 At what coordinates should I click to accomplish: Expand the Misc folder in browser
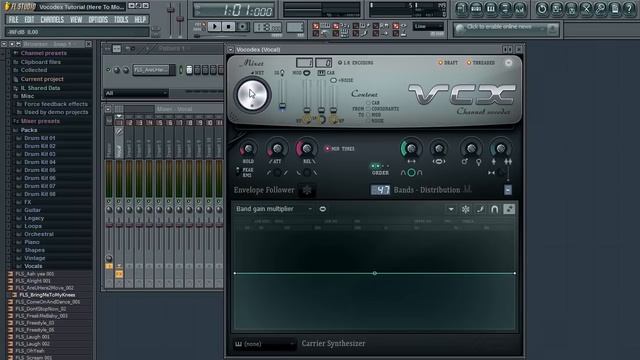tap(27, 96)
